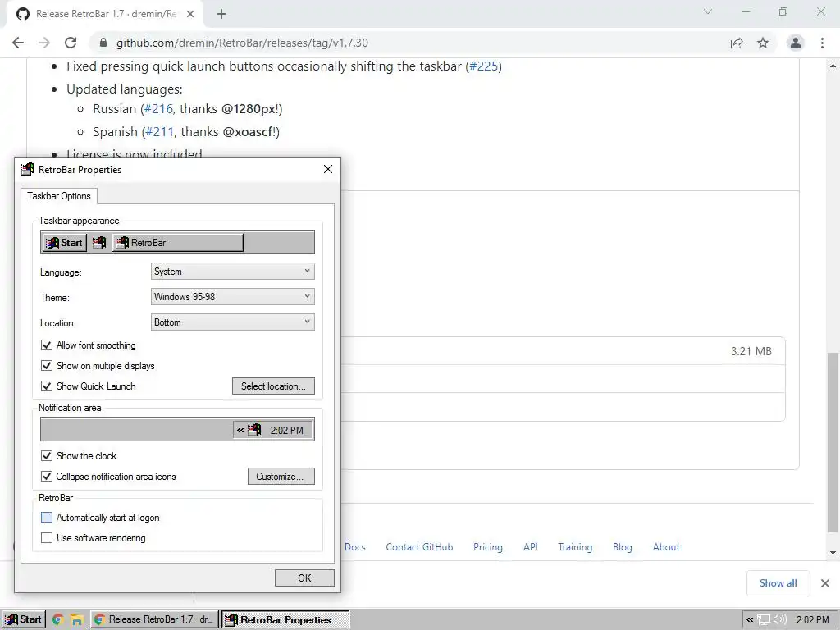Reload the GitHub page

pyautogui.click(x=71, y=43)
